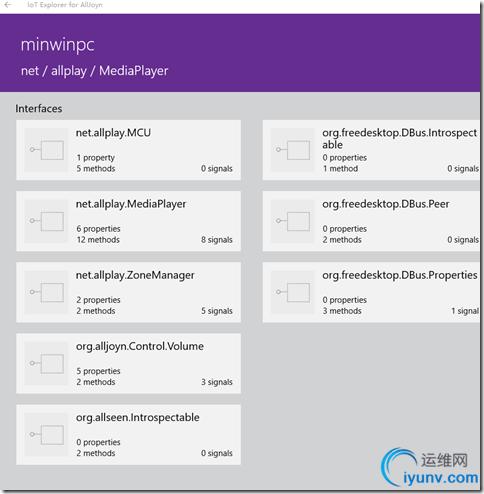Open the org.freedesktop.DBus.Peer interface title
This screenshot has width=484, height=494.
coord(386,204)
